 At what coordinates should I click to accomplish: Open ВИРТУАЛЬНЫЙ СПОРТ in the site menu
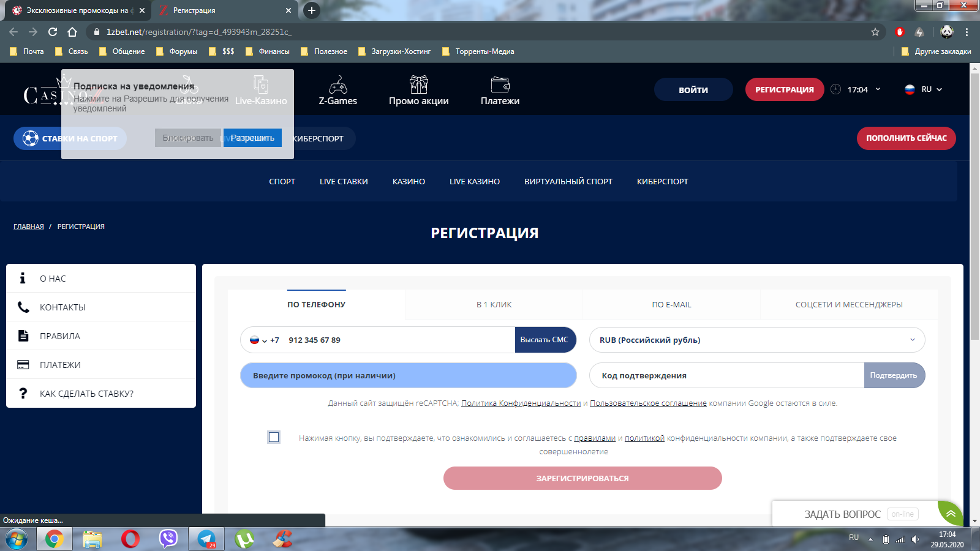tap(568, 181)
